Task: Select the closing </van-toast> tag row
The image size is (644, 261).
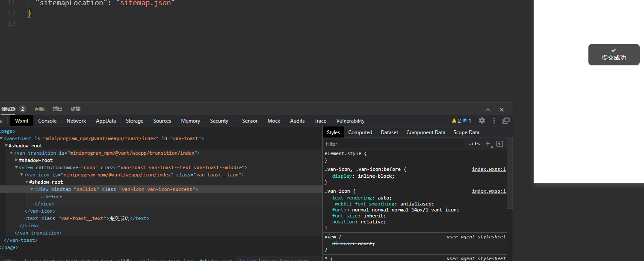Action: point(21,240)
